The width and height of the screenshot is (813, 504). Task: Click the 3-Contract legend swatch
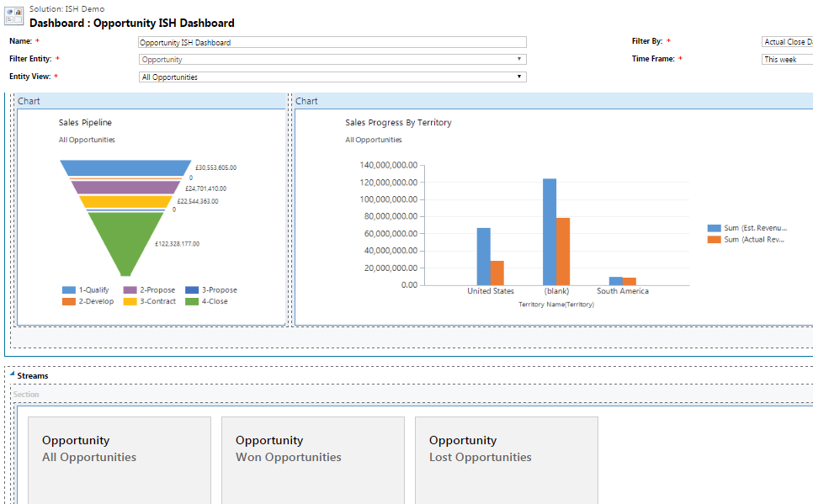pos(130,301)
